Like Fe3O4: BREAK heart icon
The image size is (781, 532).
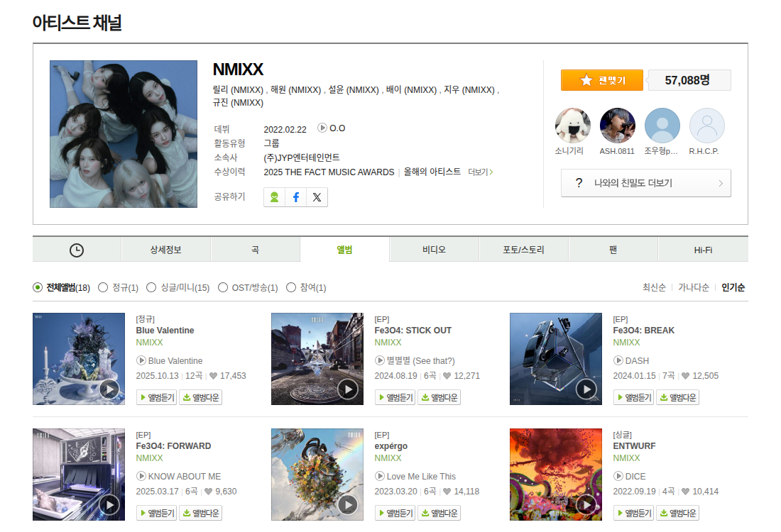[685, 376]
